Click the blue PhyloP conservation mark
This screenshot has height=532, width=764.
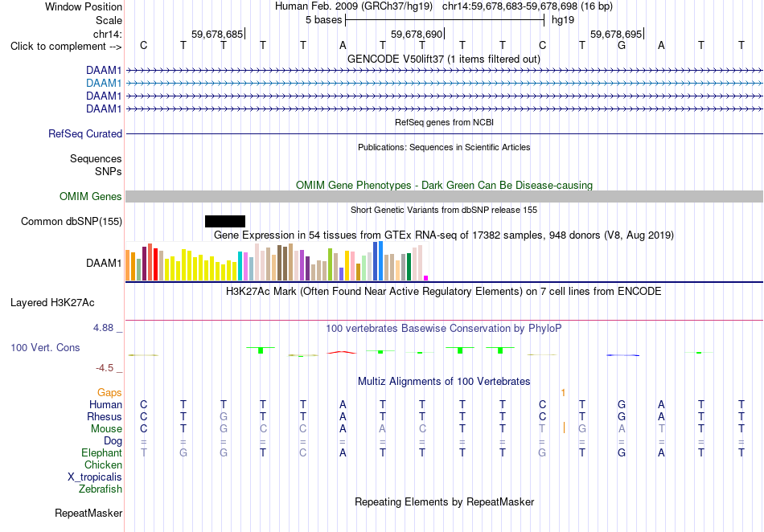pyautogui.click(x=622, y=355)
